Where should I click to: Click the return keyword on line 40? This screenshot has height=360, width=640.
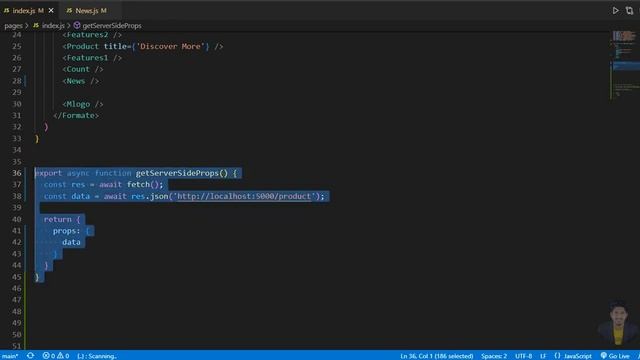[x=58, y=219]
